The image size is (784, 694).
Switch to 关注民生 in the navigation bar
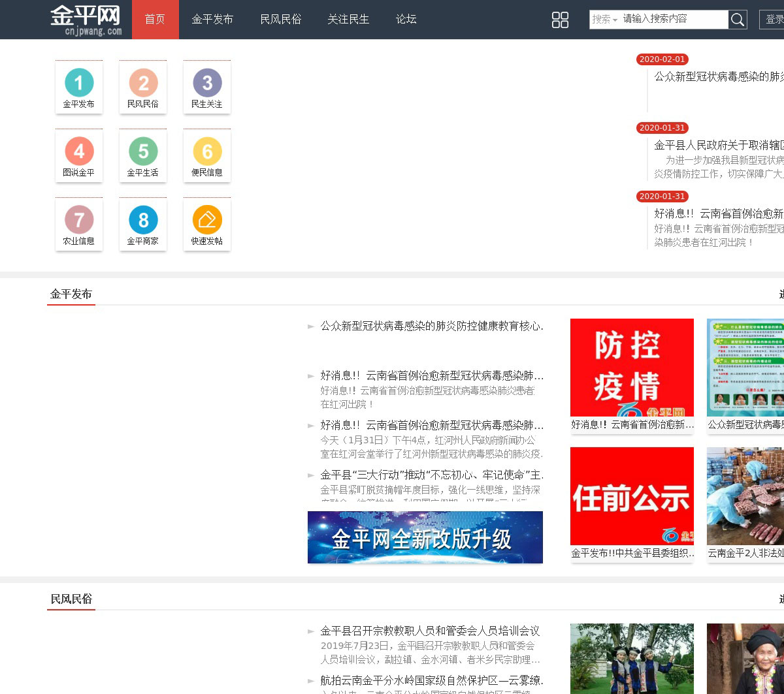348,20
